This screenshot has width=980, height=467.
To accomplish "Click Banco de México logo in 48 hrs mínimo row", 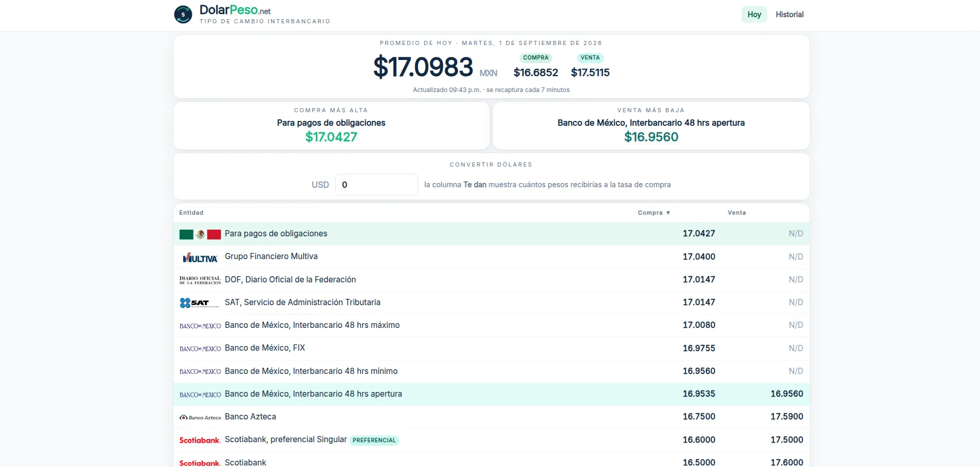I will pyautogui.click(x=200, y=371).
